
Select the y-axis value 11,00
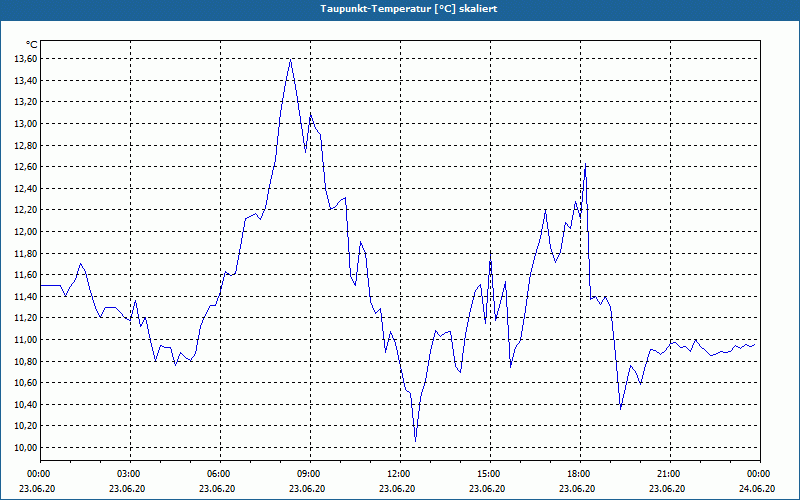(26, 340)
